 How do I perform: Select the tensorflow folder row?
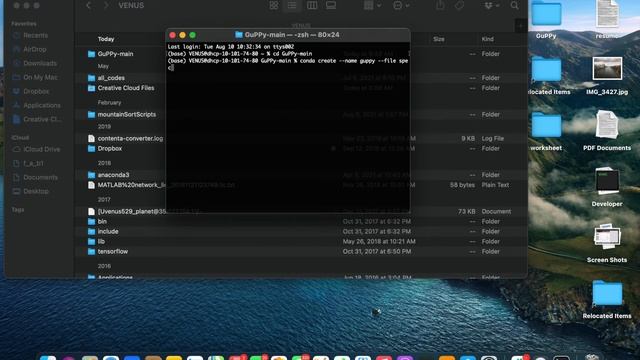(300, 251)
